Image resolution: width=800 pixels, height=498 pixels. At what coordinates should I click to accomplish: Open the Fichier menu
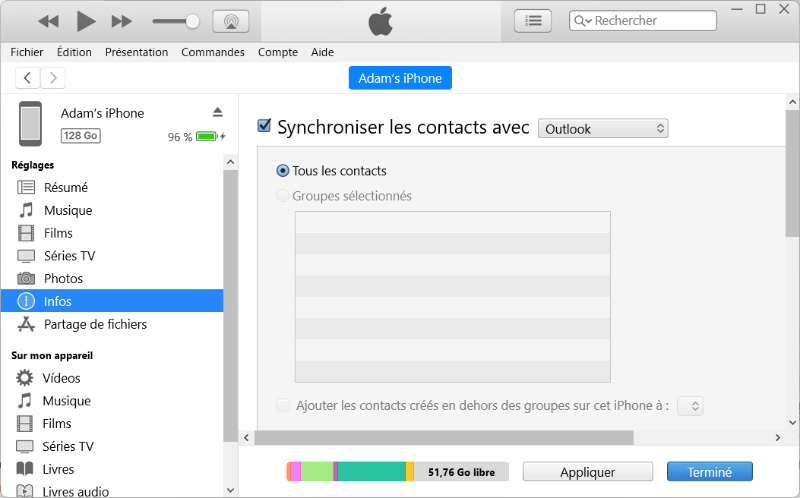[x=27, y=52]
